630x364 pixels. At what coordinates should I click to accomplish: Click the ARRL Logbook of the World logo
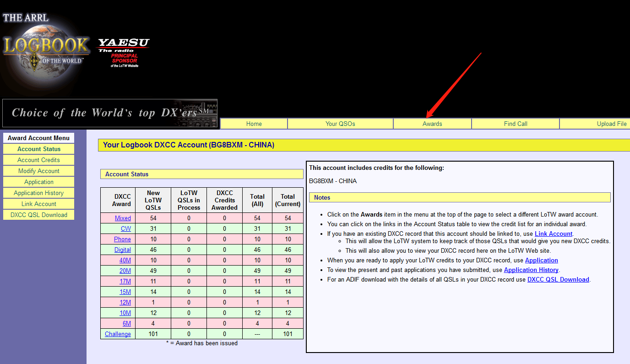tap(46, 49)
